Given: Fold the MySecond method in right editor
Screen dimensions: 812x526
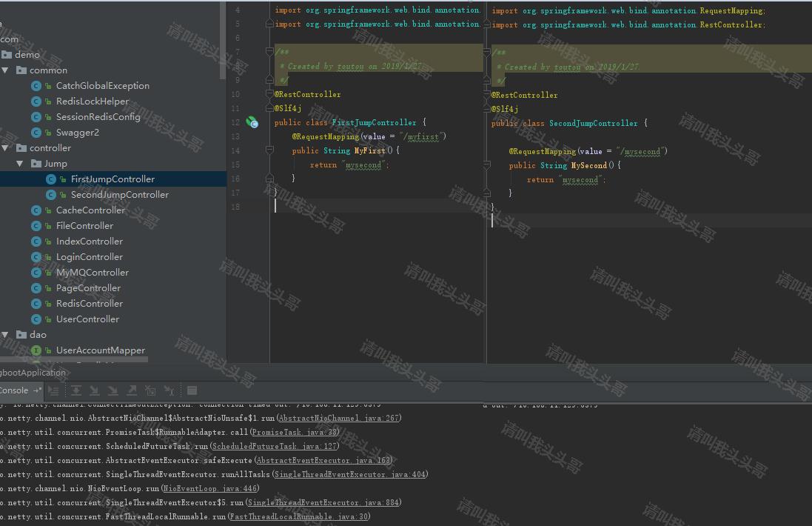Looking at the screenshot, I should [487, 165].
